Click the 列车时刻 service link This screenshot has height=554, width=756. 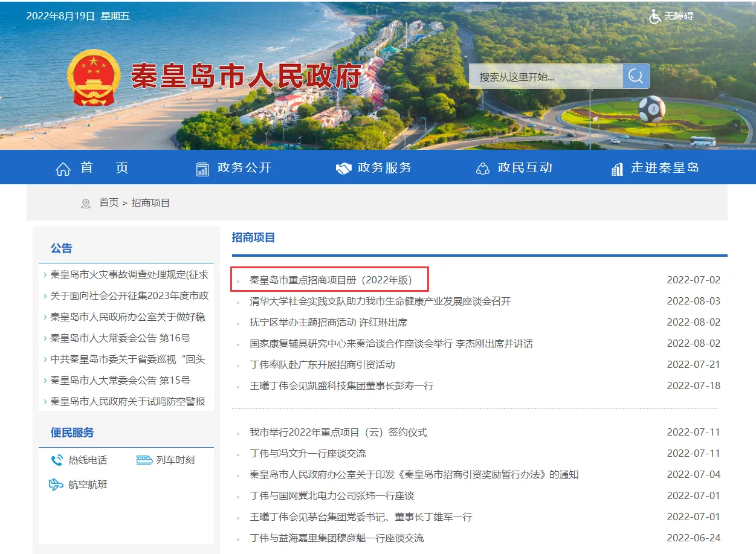175,460
